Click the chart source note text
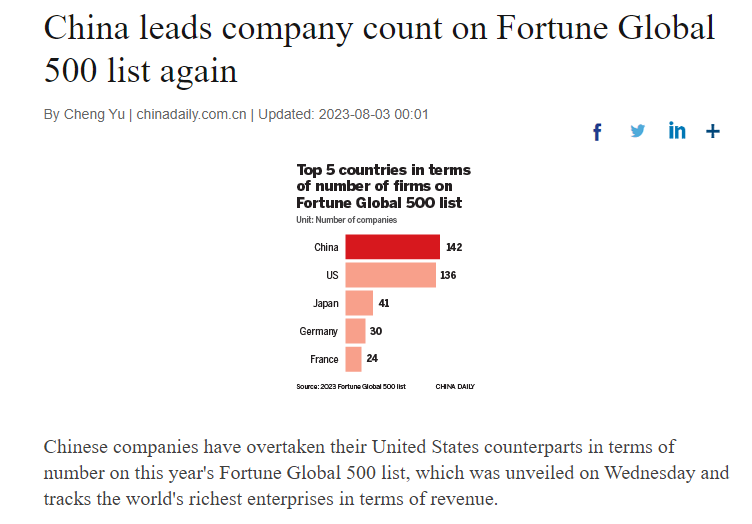The height and width of the screenshot is (524, 752). point(351,386)
